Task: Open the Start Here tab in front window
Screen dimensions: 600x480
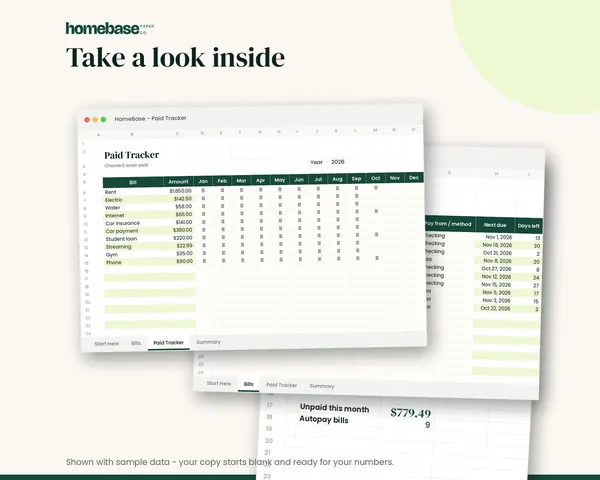Action: pos(106,344)
